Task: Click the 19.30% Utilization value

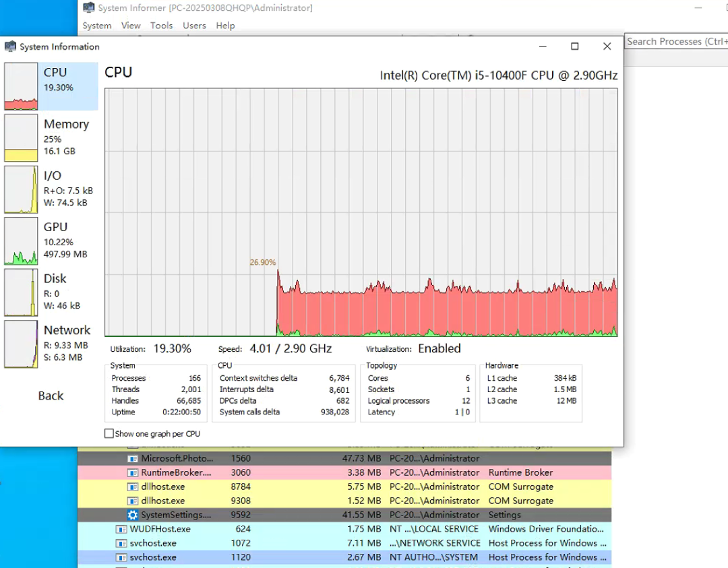Action: 173,348
